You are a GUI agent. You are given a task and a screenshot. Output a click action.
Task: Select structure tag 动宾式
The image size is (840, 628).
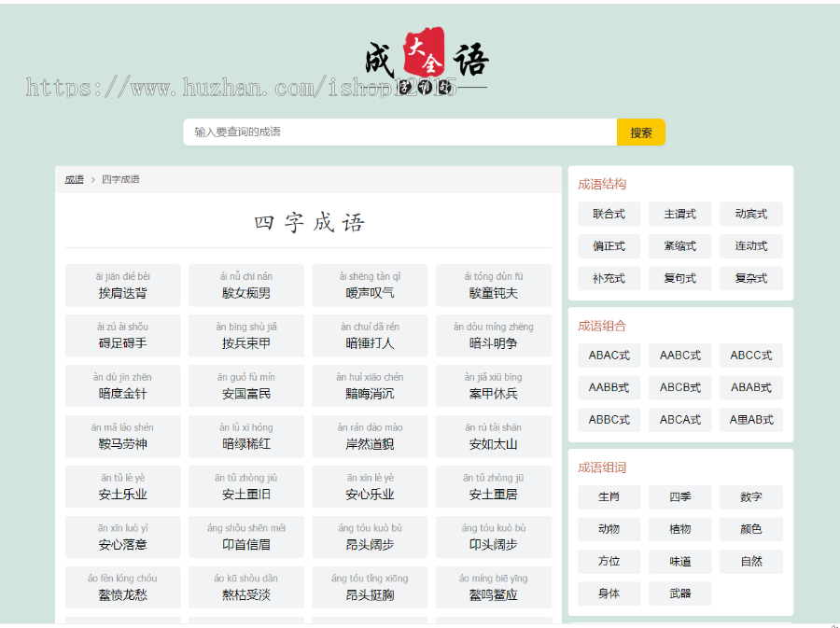click(751, 214)
